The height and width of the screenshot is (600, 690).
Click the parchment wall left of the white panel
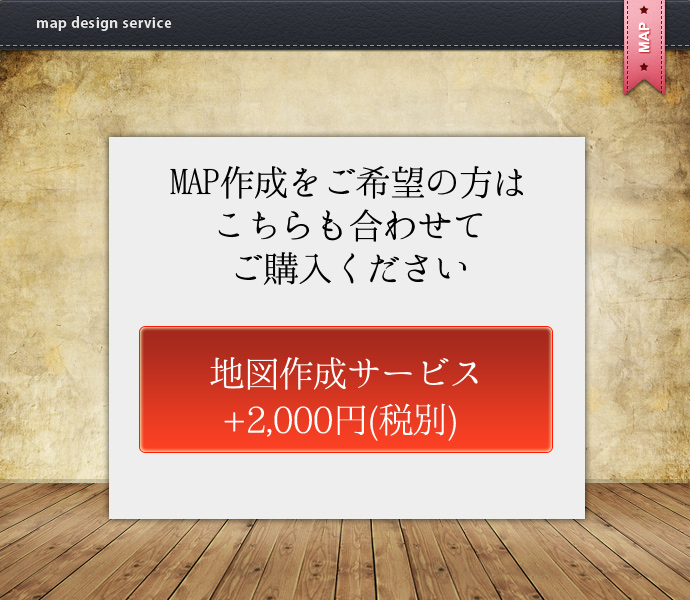[54, 300]
